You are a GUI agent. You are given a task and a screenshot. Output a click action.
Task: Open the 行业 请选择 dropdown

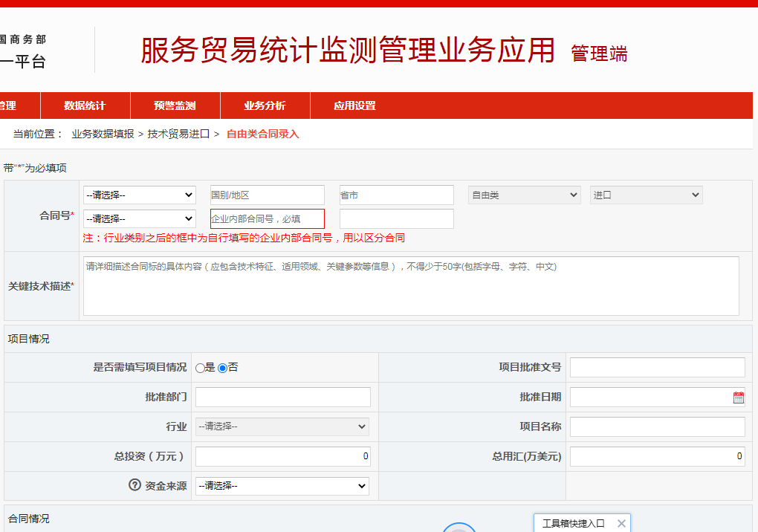tap(282, 426)
